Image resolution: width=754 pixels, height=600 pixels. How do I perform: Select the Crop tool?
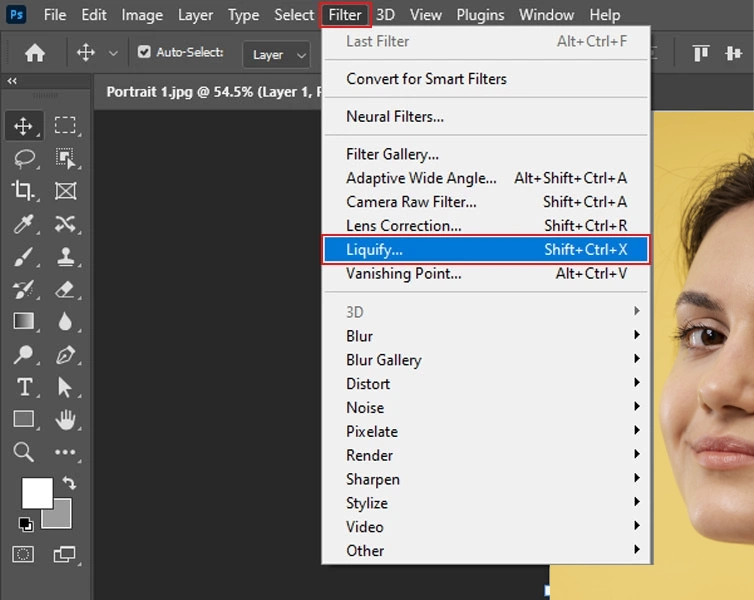pos(24,191)
